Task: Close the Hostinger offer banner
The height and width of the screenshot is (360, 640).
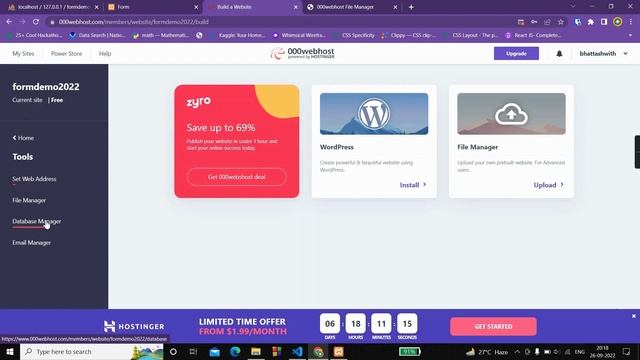Action: tap(633, 316)
